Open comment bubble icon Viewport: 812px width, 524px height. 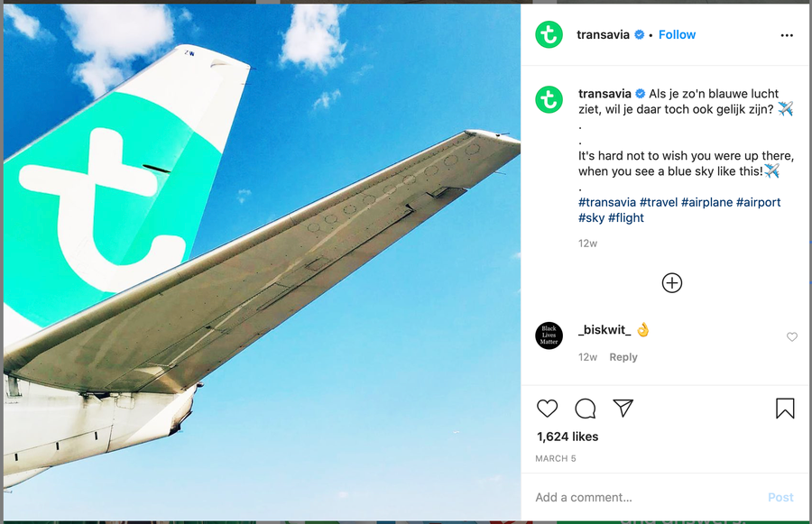pyautogui.click(x=586, y=409)
